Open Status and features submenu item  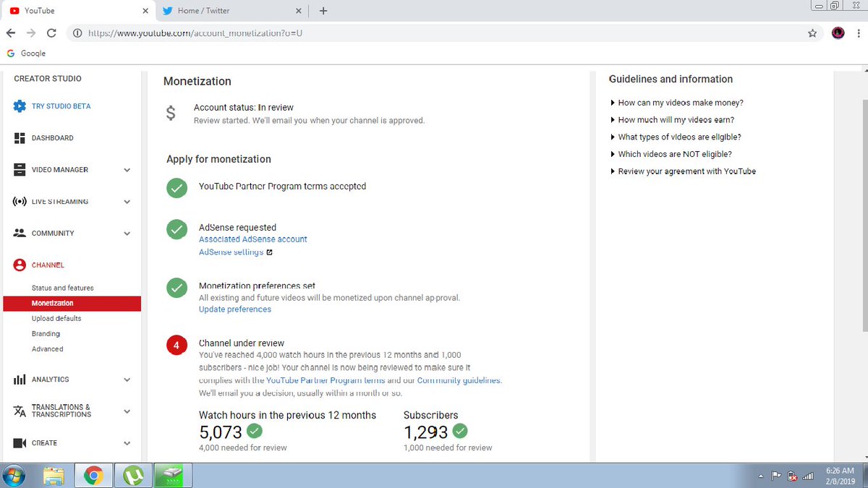(x=63, y=288)
